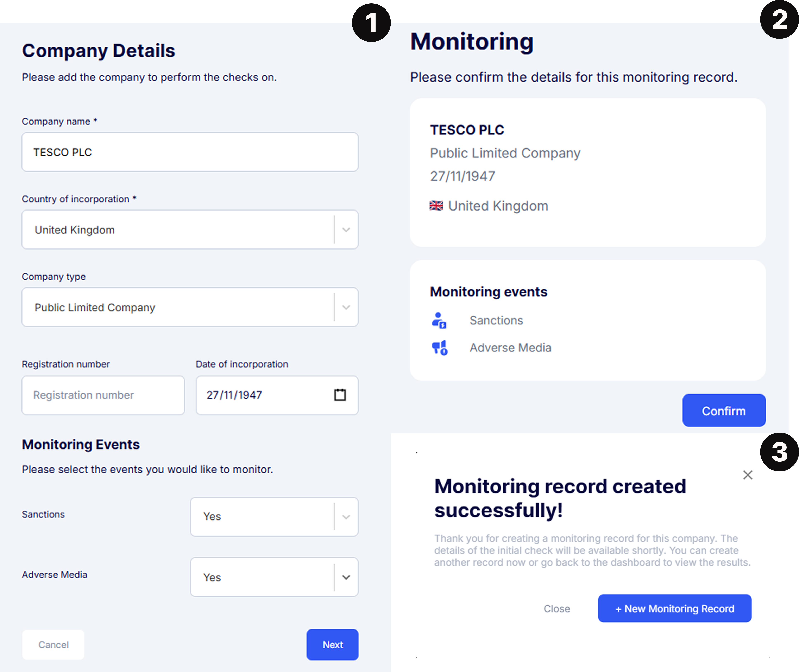This screenshot has width=799, height=672.
Task: Focus the Company name field
Action: point(190,152)
